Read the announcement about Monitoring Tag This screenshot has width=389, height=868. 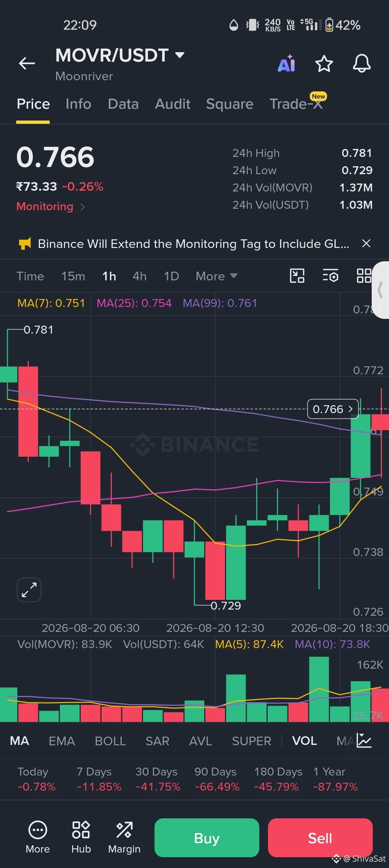pyautogui.click(x=193, y=244)
